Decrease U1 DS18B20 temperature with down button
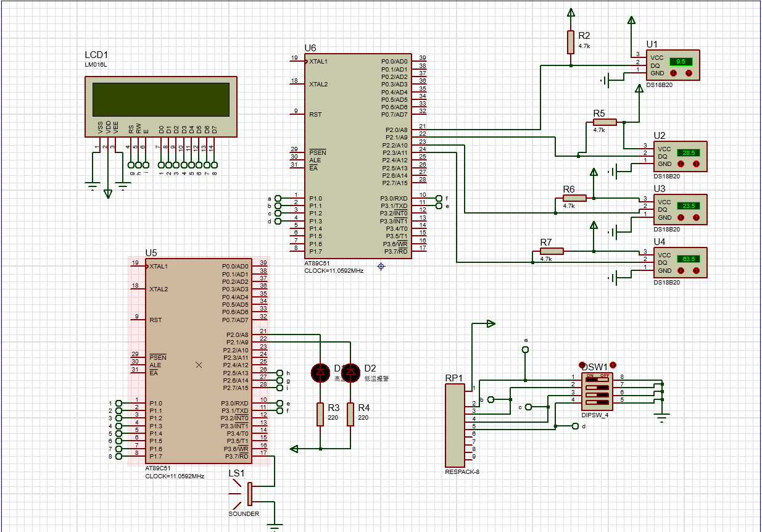 coord(673,73)
